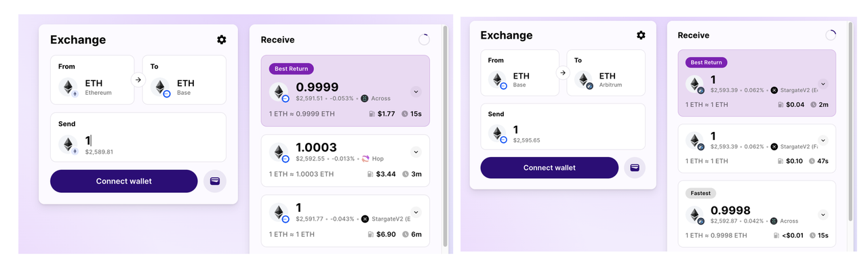Image resolution: width=868 pixels, height=264 pixels.
Task: Open settings gear in left Exchange panel
Action: (221, 40)
